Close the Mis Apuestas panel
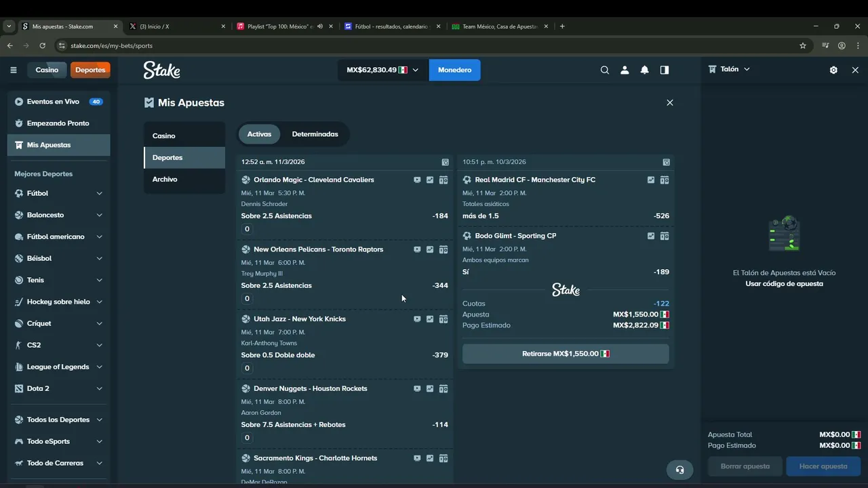The width and height of the screenshot is (868, 488). [670, 102]
